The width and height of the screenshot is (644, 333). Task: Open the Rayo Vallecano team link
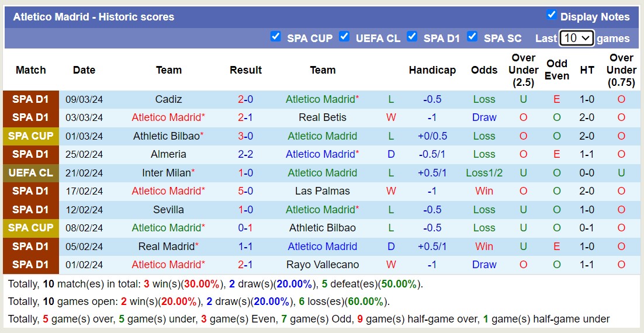click(323, 265)
